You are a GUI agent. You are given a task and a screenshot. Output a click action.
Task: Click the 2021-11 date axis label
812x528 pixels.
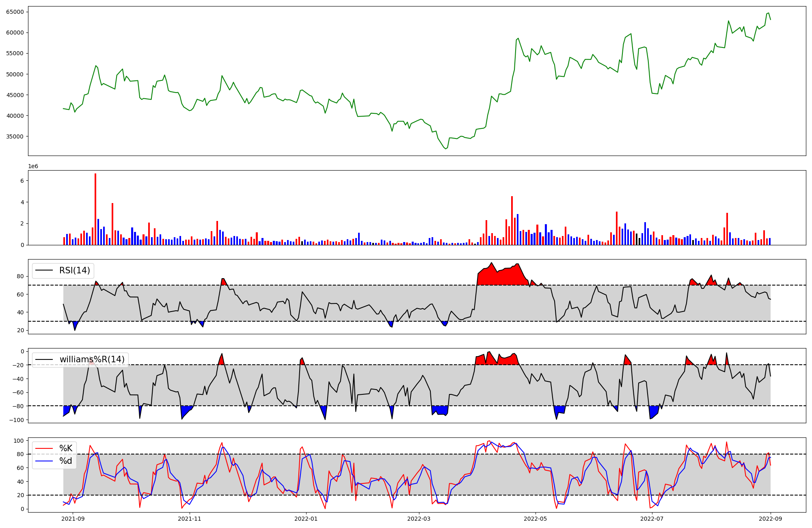point(190,519)
